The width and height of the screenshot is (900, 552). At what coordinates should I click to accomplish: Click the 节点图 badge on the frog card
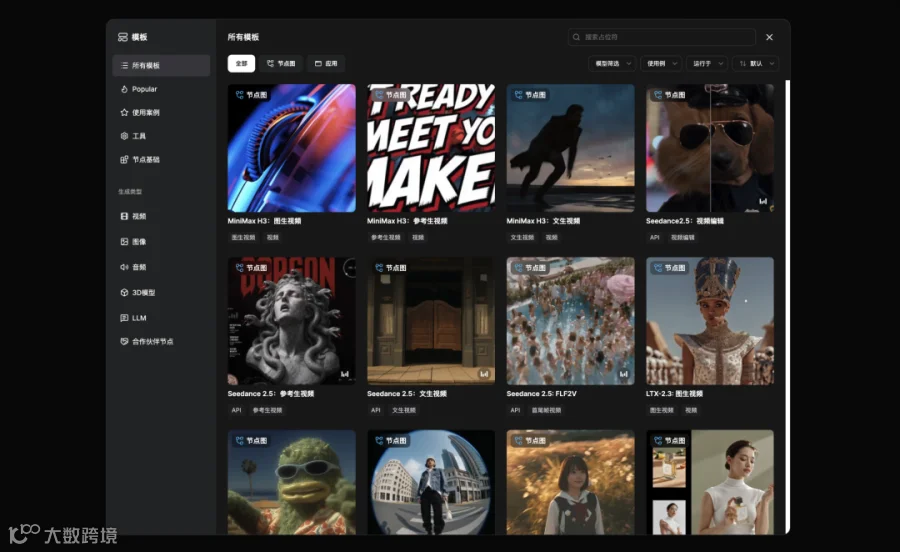point(251,441)
